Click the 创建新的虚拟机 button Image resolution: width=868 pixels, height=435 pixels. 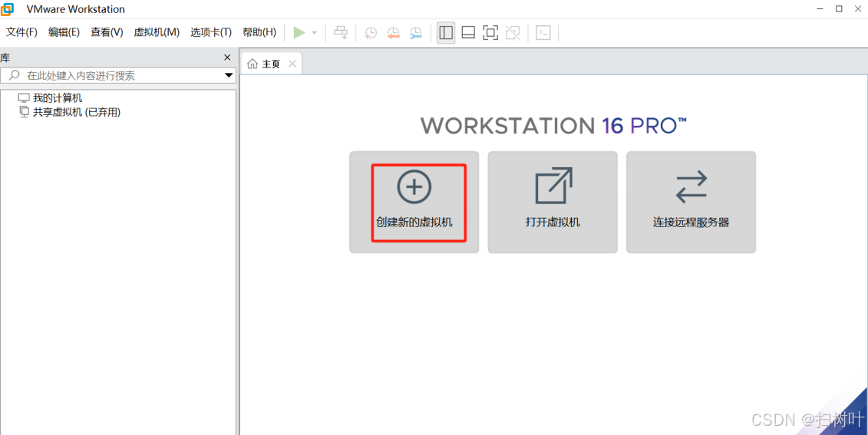pyautogui.click(x=414, y=202)
